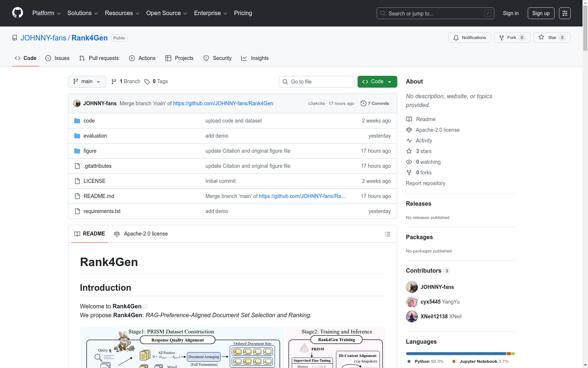Image resolution: width=588 pixels, height=368 pixels.
Task: Focus the Search or jump to field
Action: click(x=435, y=13)
